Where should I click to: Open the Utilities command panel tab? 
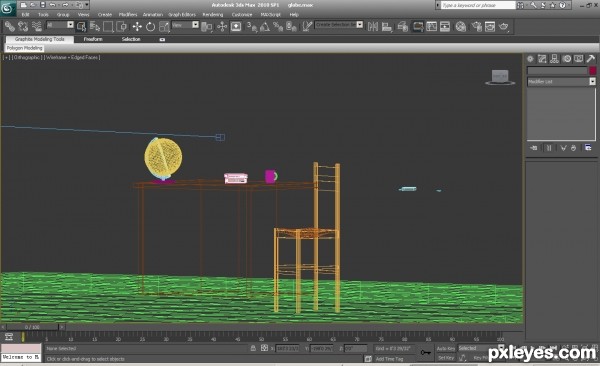pyautogui.click(x=591, y=59)
